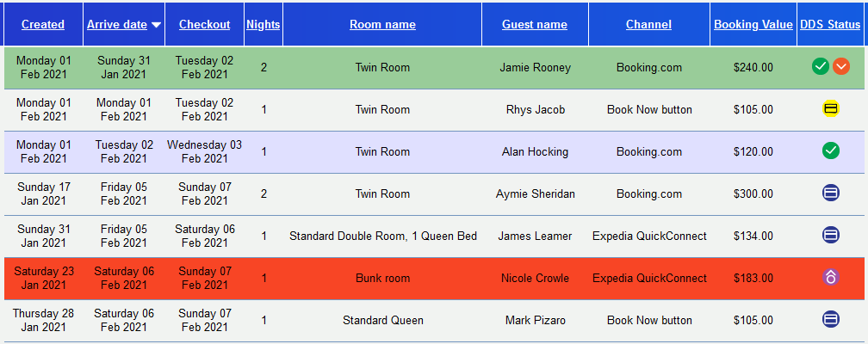Click purple status icon for Nicole Crowle

(x=830, y=277)
